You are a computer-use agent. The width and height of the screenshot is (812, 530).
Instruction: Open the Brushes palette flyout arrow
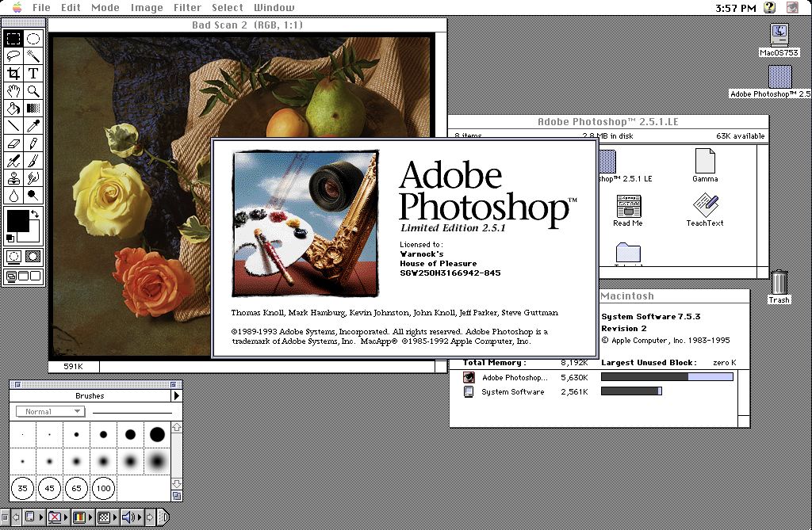[x=177, y=395]
